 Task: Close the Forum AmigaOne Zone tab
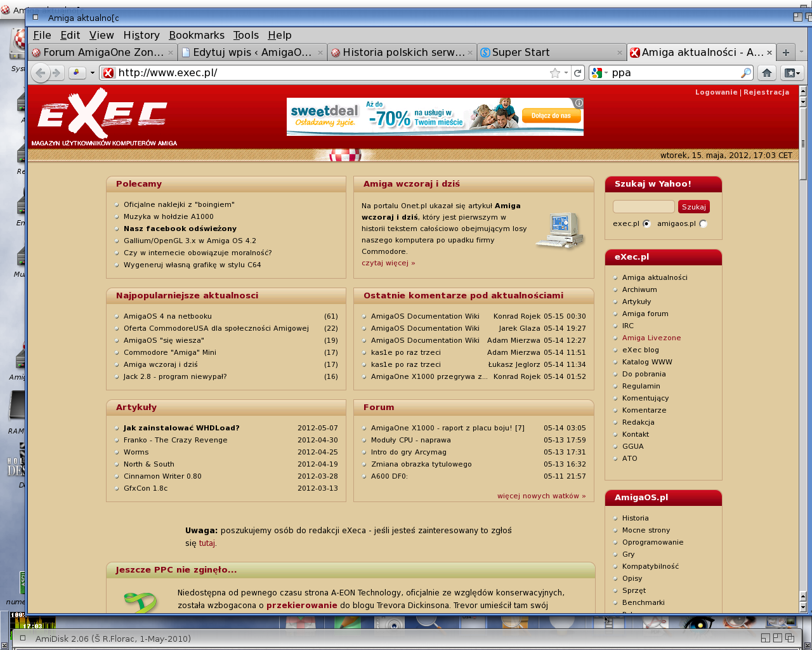[171, 53]
